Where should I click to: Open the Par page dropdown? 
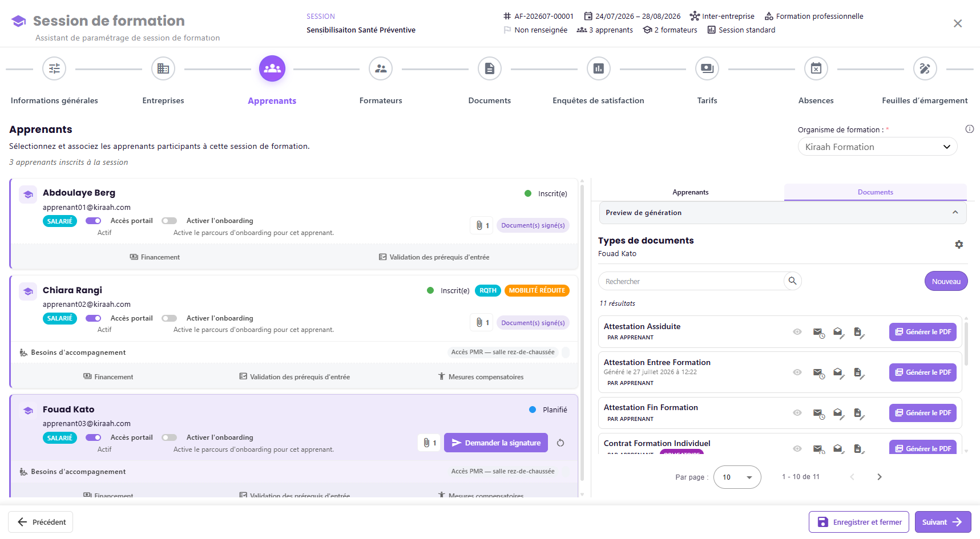[737, 477]
